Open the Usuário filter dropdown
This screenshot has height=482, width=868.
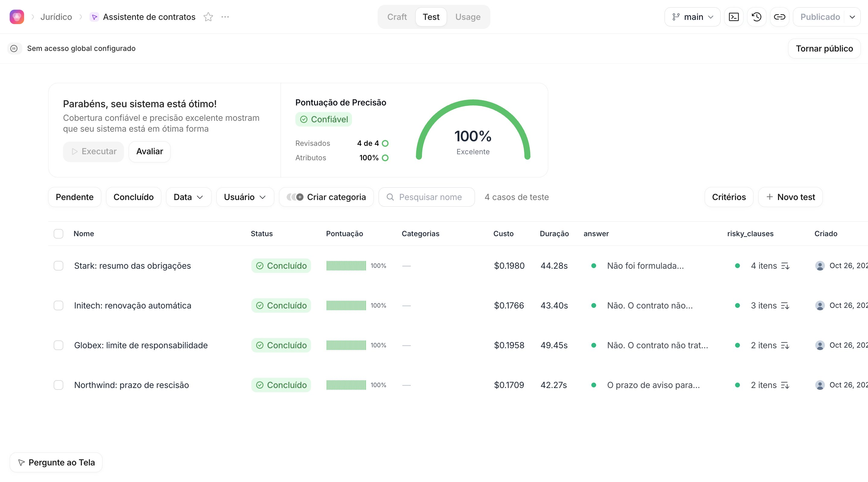click(x=245, y=197)
